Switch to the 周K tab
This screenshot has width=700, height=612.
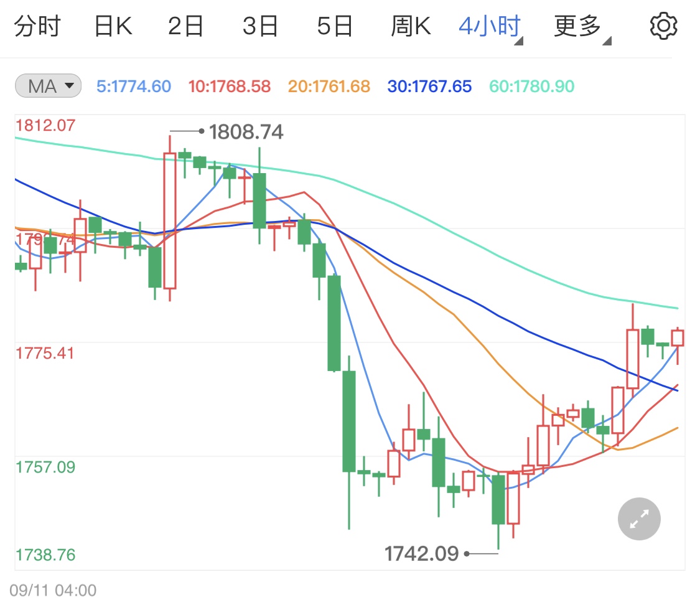[411, 26]
